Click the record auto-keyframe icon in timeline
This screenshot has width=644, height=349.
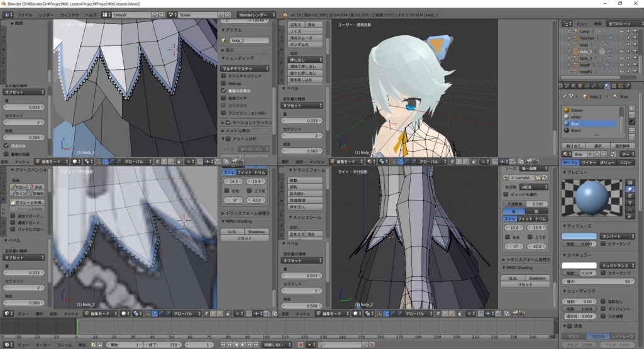(x=300, y=345)
